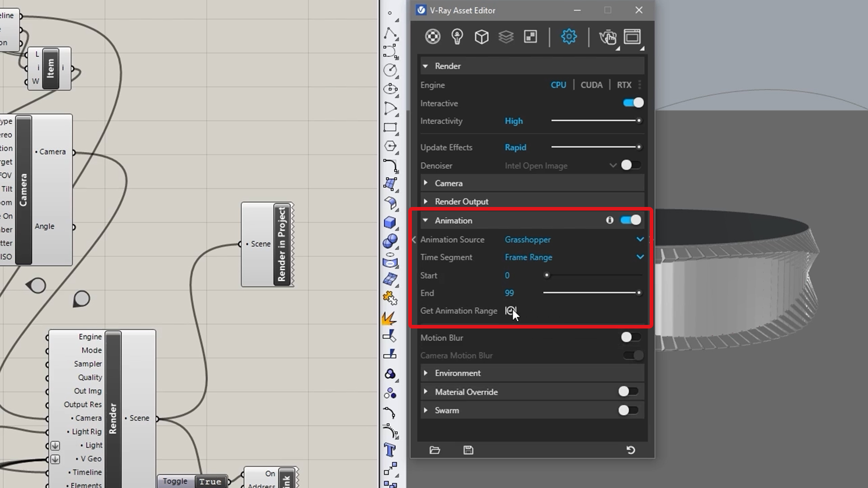Open the Time Segment dropdown

(x=574, y=257)
